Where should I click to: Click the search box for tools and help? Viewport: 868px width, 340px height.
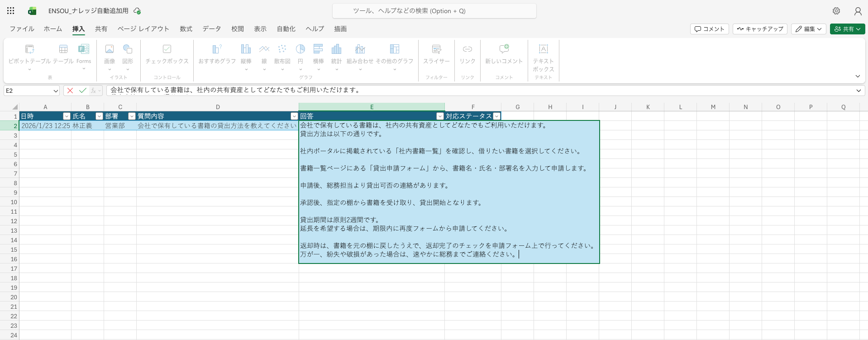[434, 11]
